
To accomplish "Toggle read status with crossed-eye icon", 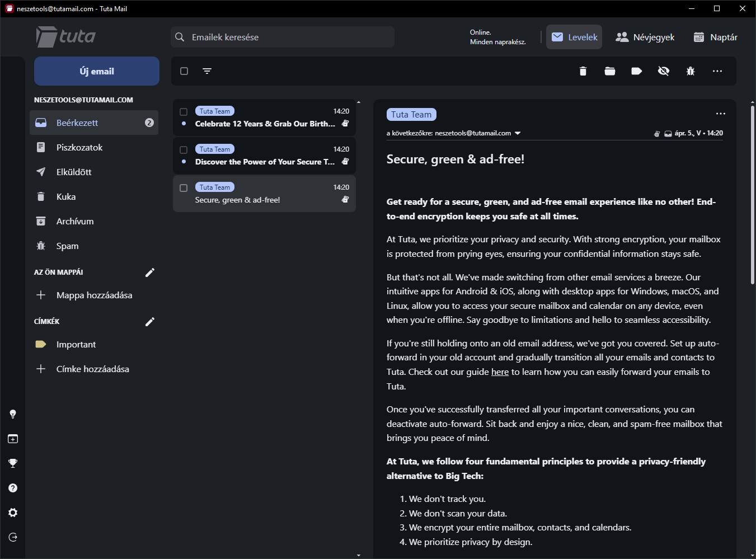I will (664, 71).
